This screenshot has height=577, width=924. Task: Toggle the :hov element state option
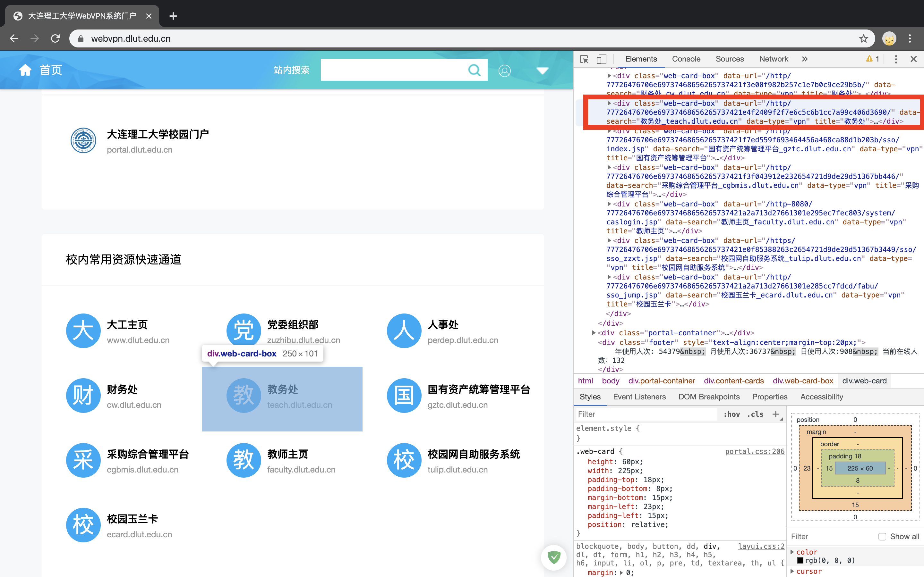click(x=732, y=414)
